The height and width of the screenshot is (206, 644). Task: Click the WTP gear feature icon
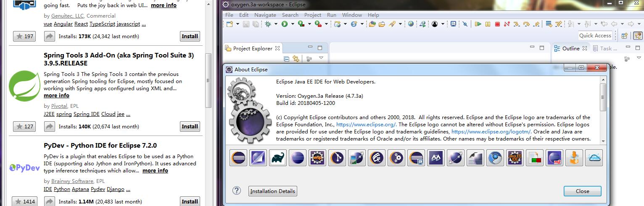click(x=317, y=158)
